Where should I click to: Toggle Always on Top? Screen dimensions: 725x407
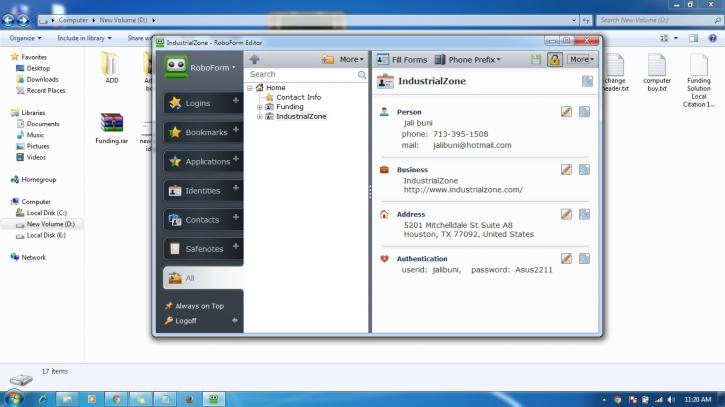pyautogui.click(x=194, y=306)
